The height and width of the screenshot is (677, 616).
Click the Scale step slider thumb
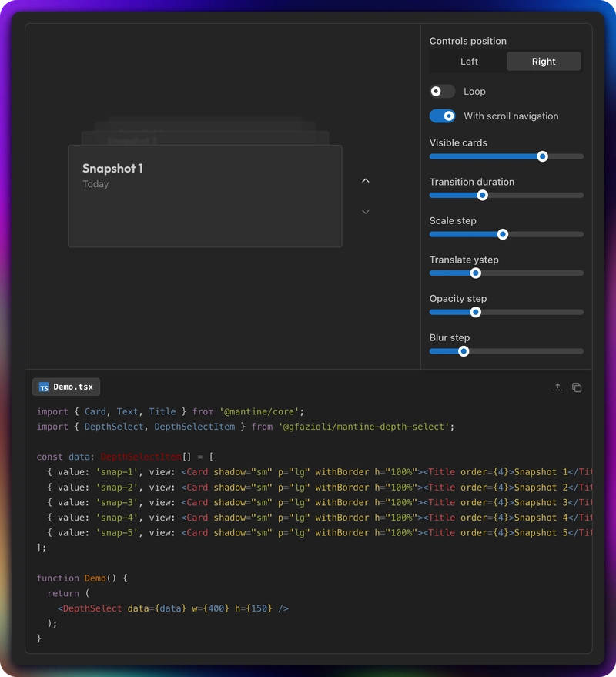pyautogui.click(x=503, y=234)
